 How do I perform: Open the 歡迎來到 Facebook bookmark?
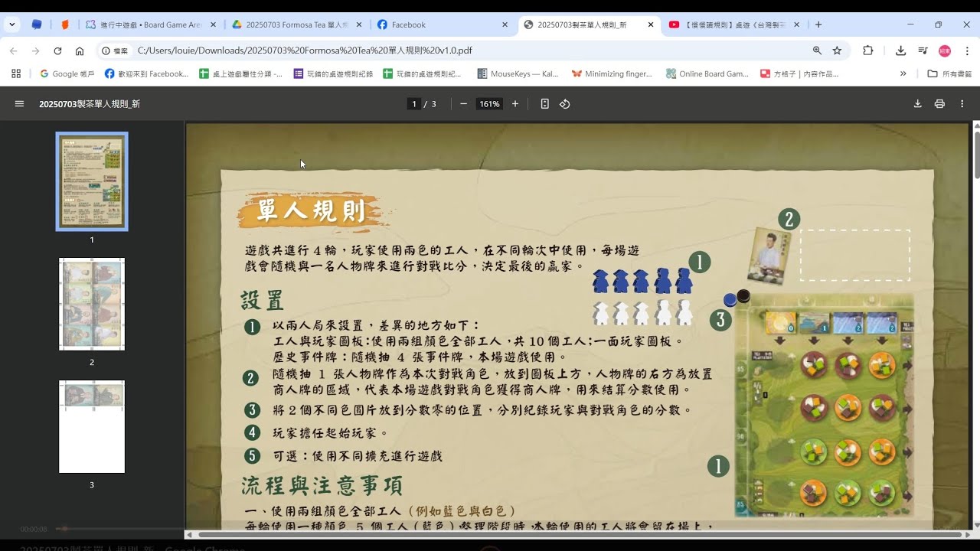(147, 73)
